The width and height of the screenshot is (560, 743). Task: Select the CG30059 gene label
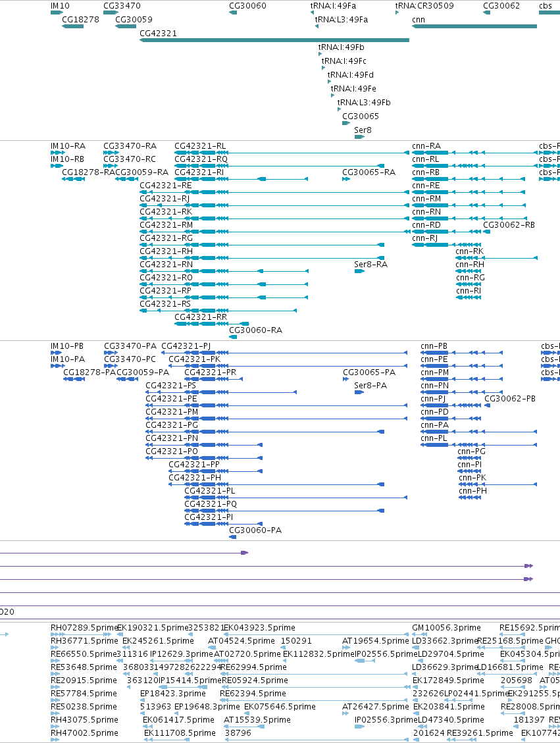click(x=134, y=20)
